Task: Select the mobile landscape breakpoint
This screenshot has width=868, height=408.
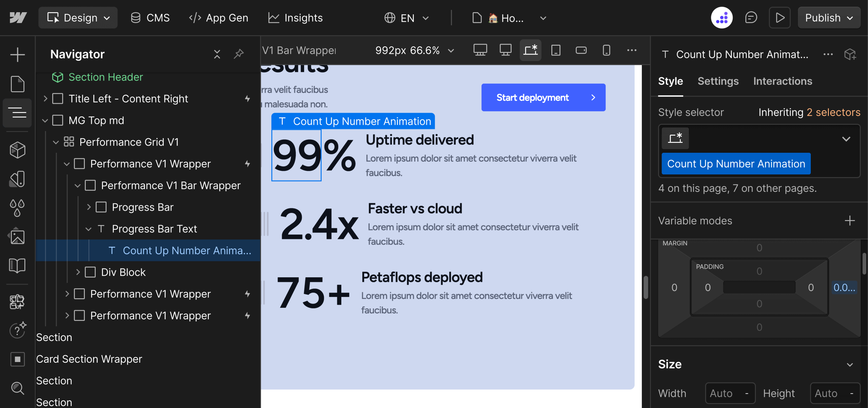Action: (581, 50)
